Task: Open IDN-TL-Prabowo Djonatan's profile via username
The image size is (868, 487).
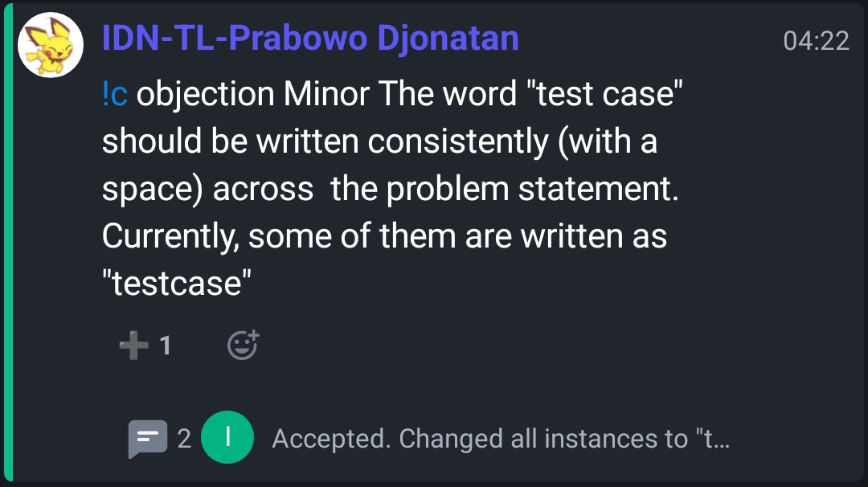Action: click(x=310, y=39)
